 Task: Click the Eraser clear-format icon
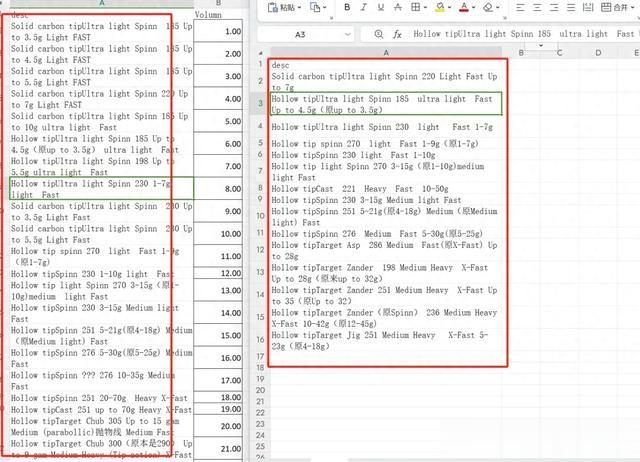tap(488, 7)
